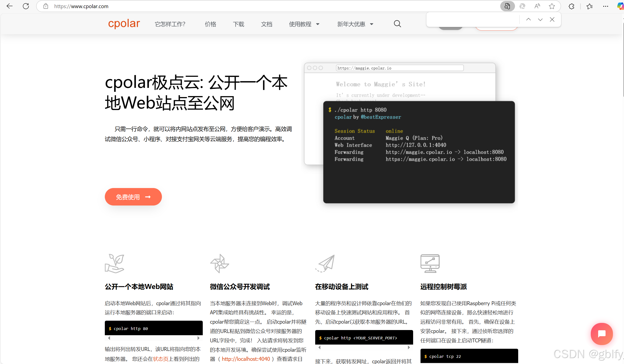Click the Copilot icon at browser edge
Screen dimensions: 624x364
(620, 6)
